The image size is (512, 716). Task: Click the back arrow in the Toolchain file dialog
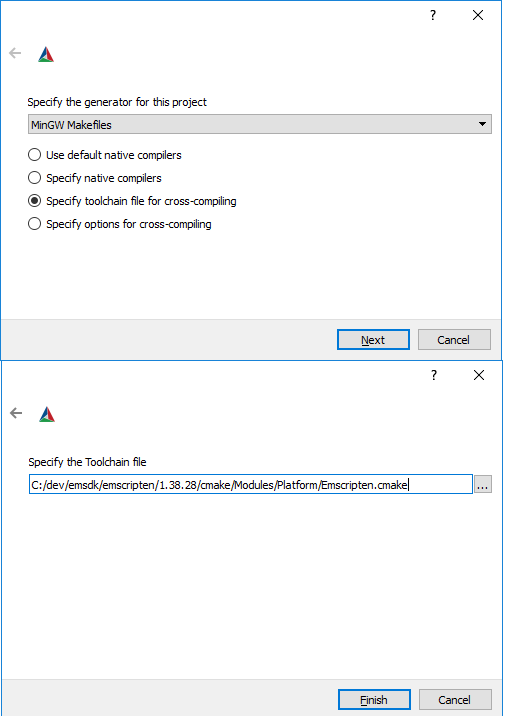pos(16,413)
